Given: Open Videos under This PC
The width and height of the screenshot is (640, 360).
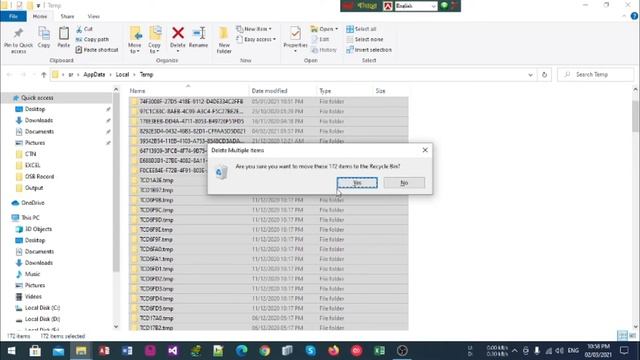Looking at the screenshot, I should point(33,297).
